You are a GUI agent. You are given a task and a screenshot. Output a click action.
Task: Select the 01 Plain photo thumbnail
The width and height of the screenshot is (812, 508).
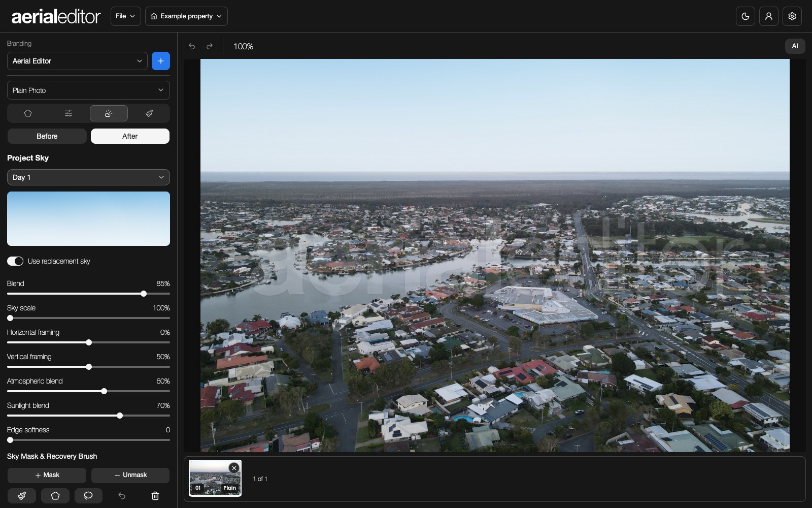pos(215,479)
